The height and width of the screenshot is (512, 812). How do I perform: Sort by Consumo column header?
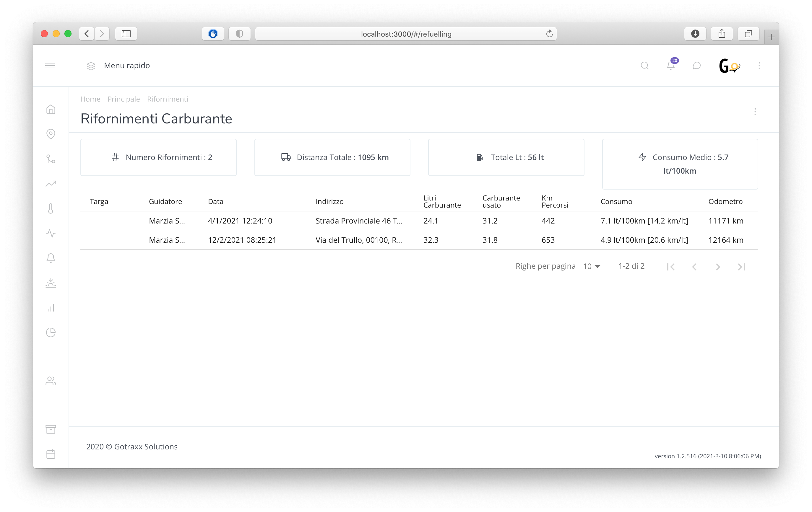click(616, 202)
